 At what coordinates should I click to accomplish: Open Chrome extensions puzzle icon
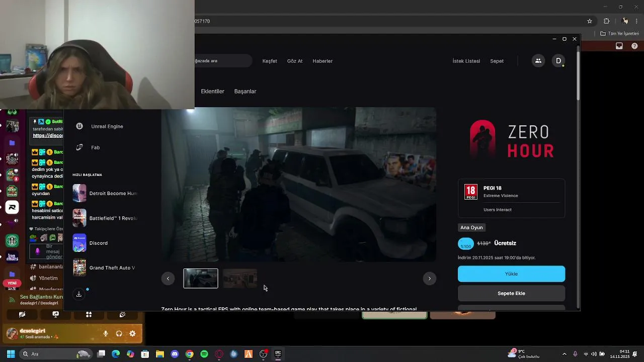(606, 21)
